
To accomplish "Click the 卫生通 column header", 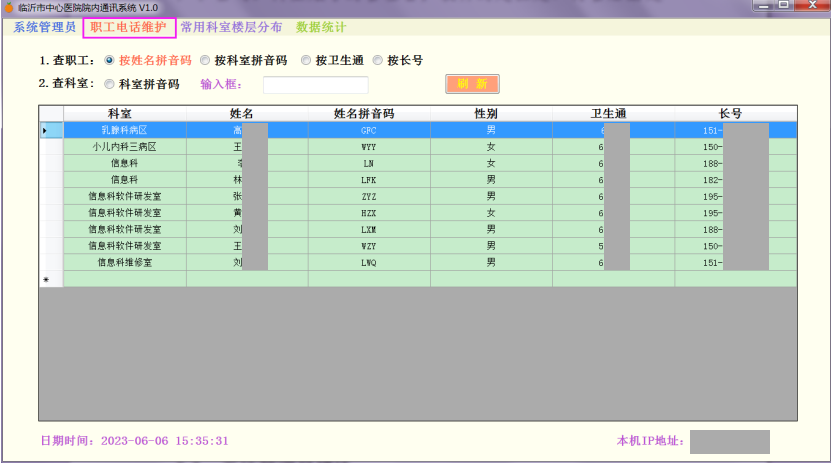I will pyautogui.click(x=613, y=113).
